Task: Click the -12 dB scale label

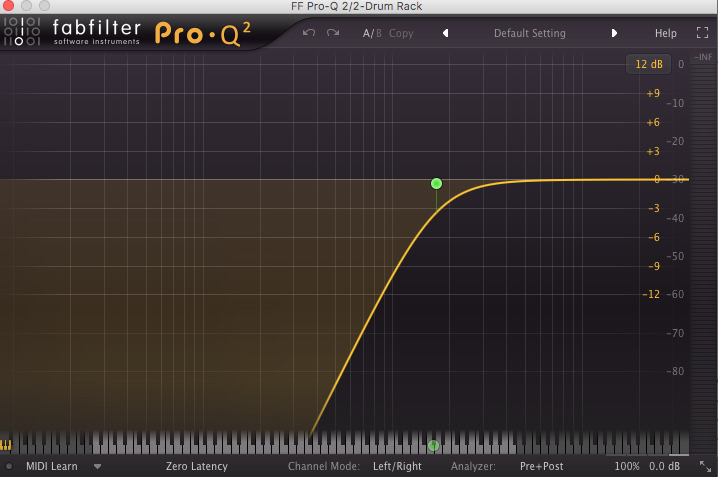Action: tap(651, 294)
